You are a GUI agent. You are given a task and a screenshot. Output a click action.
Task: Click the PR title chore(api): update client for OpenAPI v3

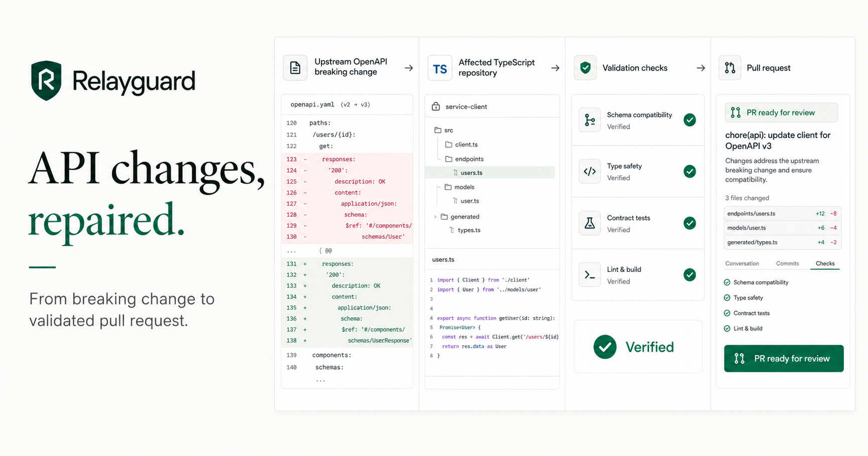(778, 140)
